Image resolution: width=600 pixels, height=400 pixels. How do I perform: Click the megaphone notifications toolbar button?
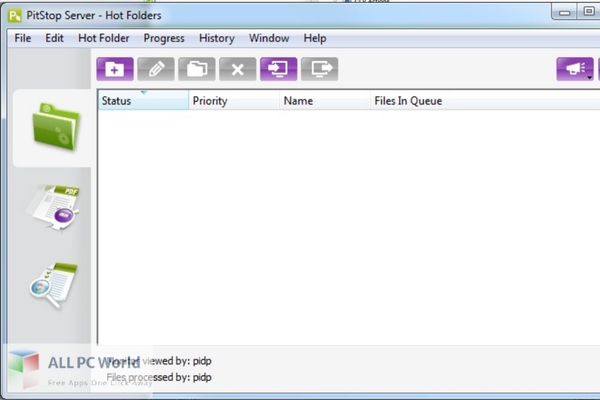pyautogui.click(x=575, y=69)
